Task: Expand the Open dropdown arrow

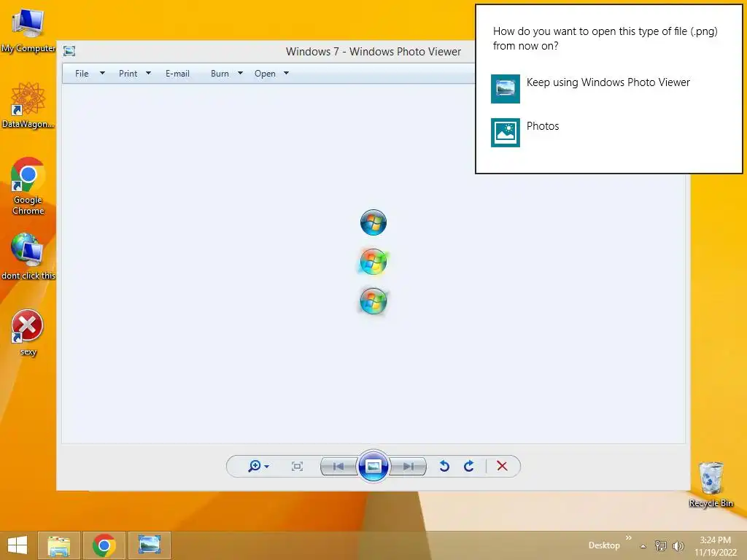Action: point(286,74)
